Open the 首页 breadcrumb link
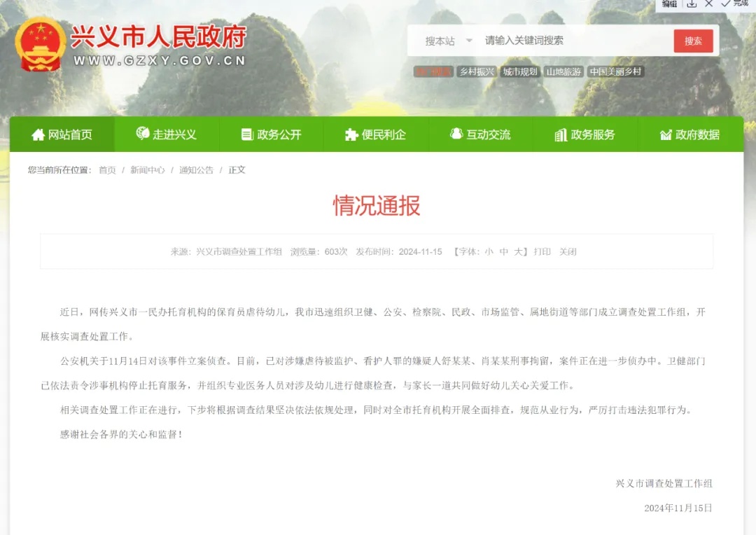The image size is (756, 535). (x=106, y=169)
